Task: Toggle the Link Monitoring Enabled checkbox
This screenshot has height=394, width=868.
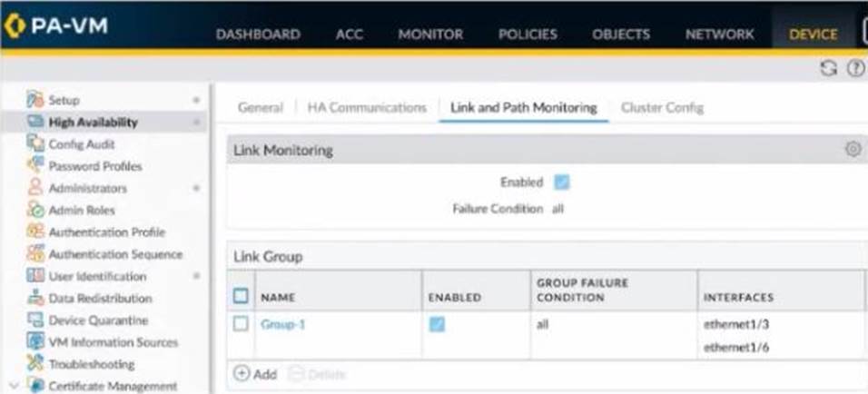Action: (x=562, y=182)
